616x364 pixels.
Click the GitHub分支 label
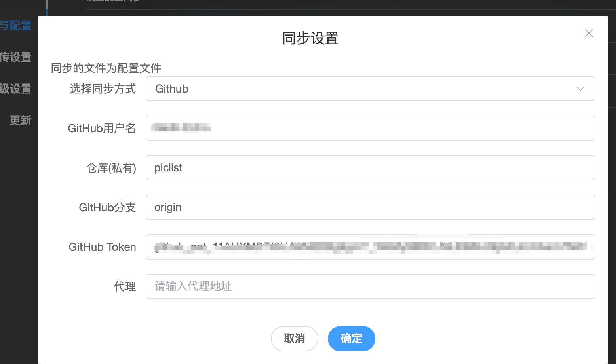(x=107, y=207)
